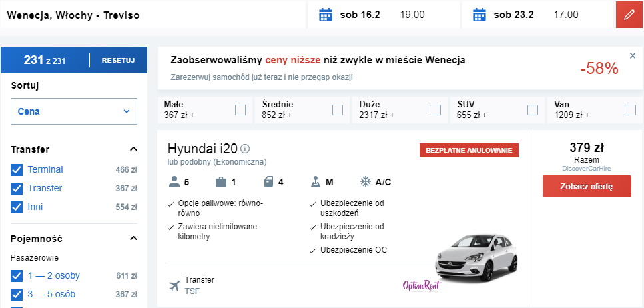Click the sob 16.2 pick-up date
644x308 pixels.
pos(360,15)
